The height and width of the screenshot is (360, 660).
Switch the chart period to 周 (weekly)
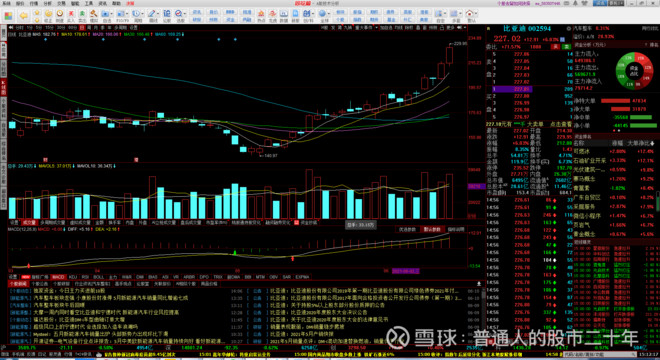point(89,27)
